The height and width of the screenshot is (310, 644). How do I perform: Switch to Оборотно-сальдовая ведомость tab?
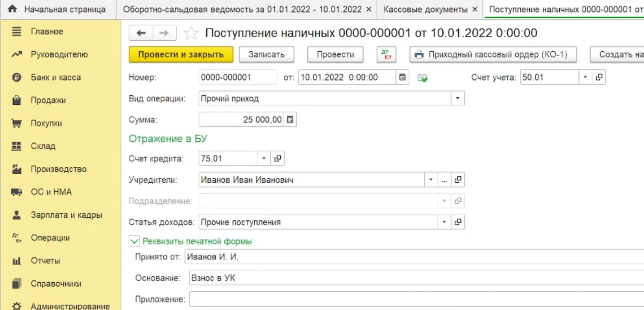click(242, 9)
